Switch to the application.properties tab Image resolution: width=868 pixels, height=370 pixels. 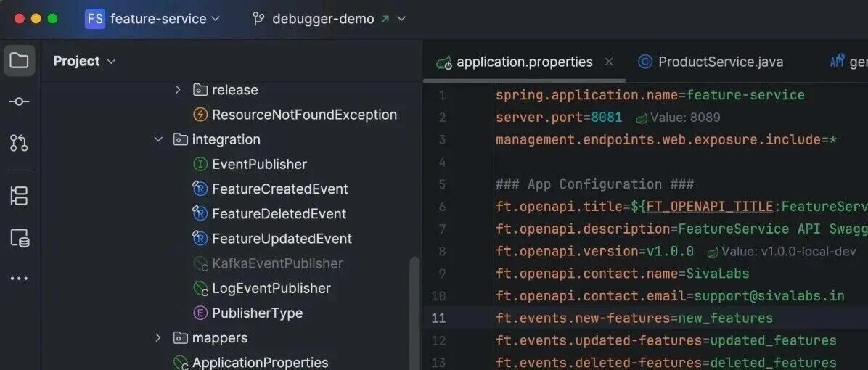(524, 62)
